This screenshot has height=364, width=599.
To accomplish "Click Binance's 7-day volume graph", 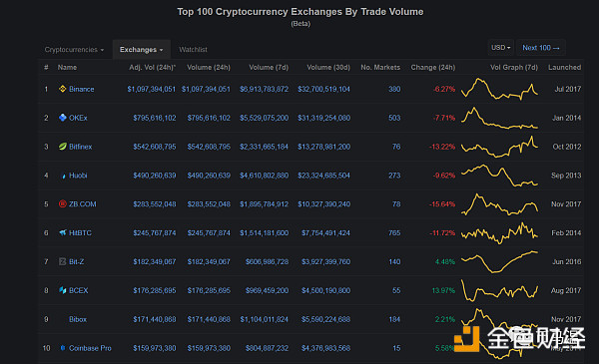I will [500, 89].
